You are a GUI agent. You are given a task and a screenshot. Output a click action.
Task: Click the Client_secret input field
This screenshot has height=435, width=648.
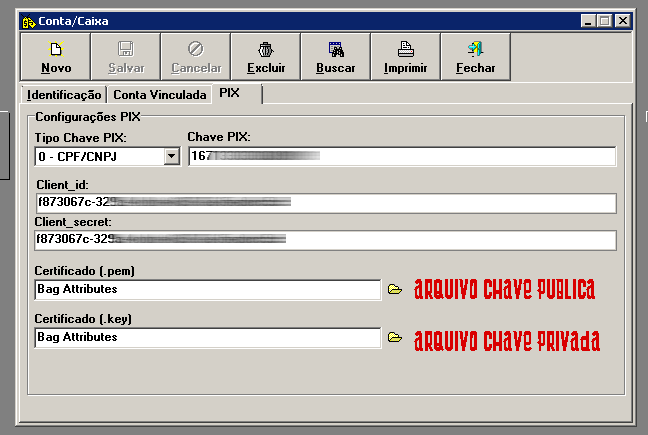[325, 240]
